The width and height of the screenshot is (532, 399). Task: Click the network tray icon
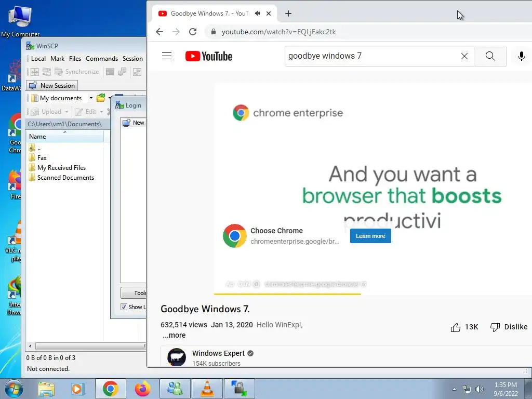click(x=467, y=389)
